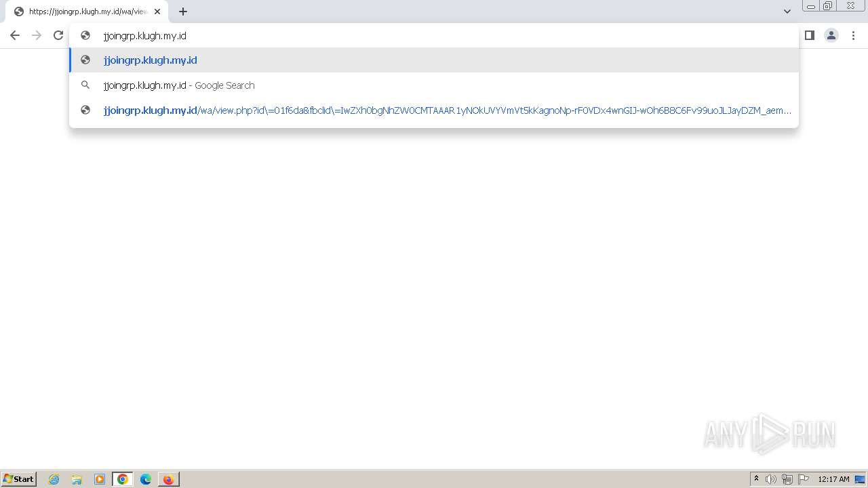Go back to the previous page
The image size is (868, 488).
pyautogui.click(x=15, y=35)
